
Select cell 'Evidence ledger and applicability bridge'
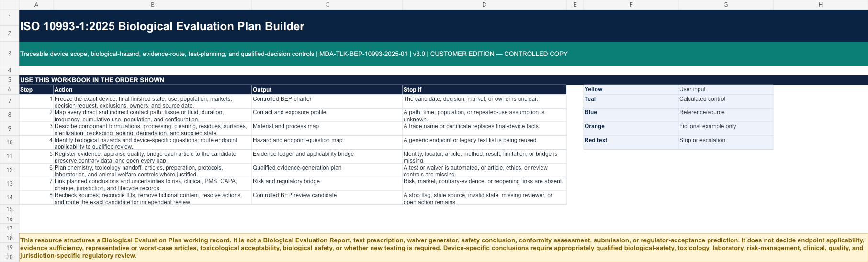327,156
